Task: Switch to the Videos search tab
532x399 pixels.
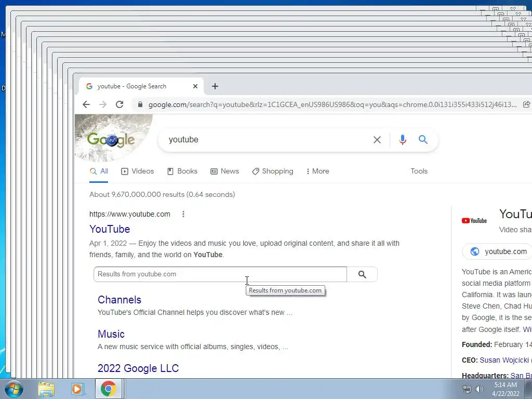Action: point(137,171)
